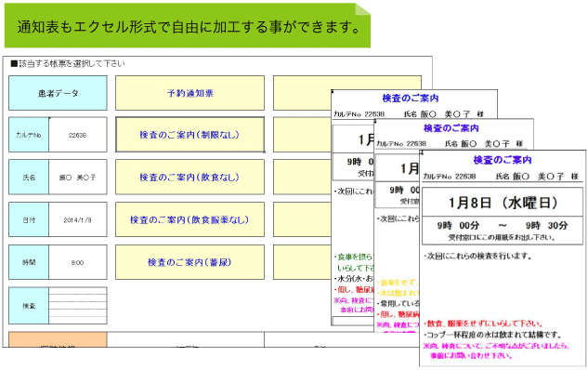The image size is (588, 370).
Task: Click the 検査 label cell
Action: (29, 306)
